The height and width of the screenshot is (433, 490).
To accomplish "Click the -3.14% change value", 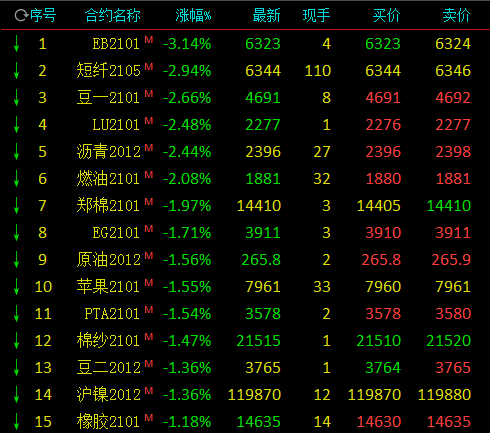I will tap(187, 44).
